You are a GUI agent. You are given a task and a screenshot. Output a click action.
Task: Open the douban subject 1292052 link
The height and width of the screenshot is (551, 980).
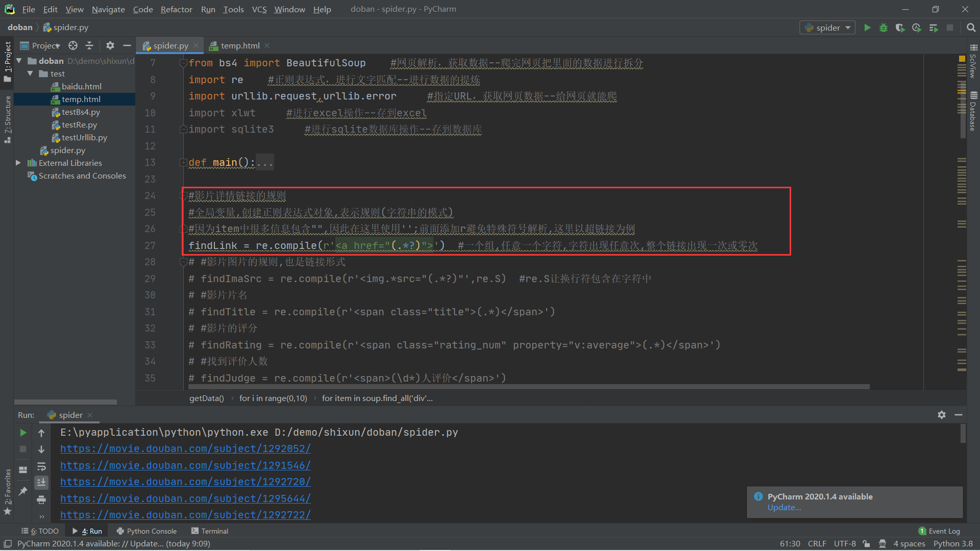coord(185,448)
